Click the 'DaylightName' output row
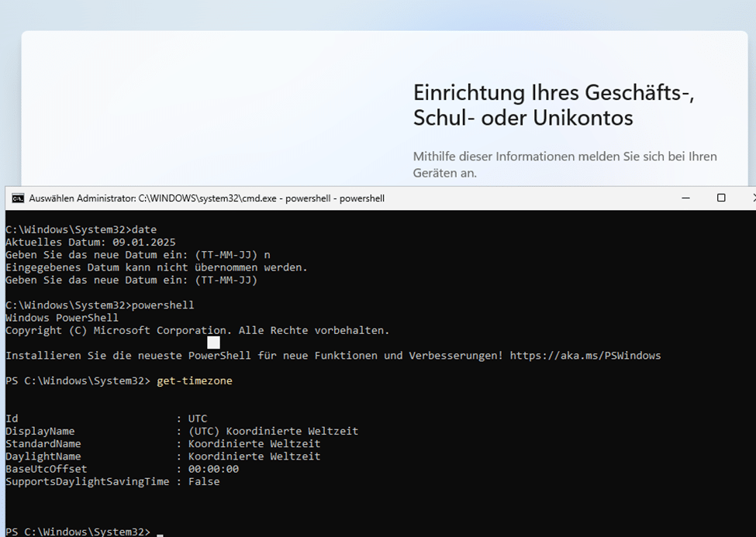756x537 pixels. [x=163, y=456]
